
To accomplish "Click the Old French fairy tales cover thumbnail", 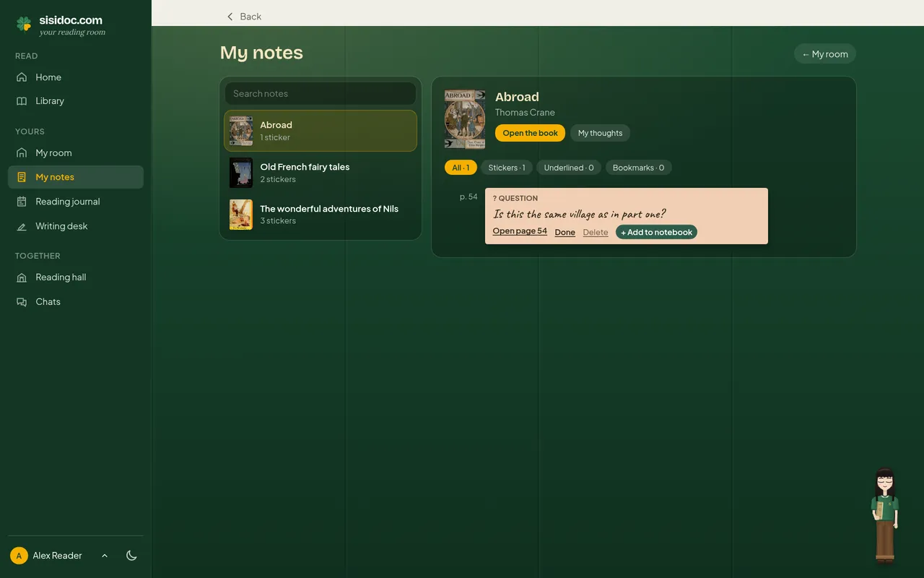I will point(241,173).
